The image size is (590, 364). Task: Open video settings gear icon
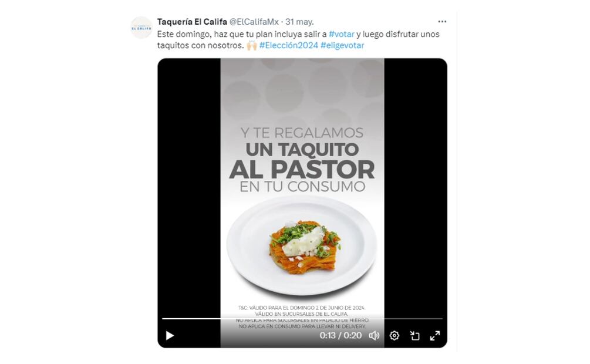(x=395, y=335)
